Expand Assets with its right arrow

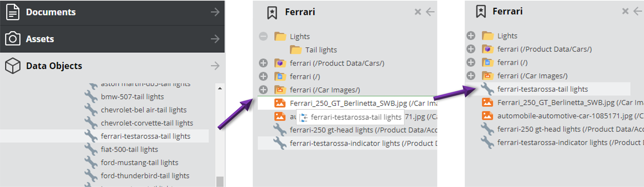click(215, 39)
